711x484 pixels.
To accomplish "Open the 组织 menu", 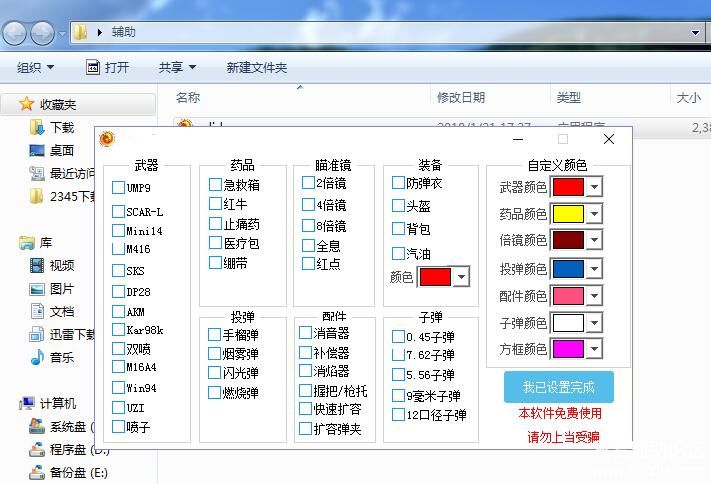I will pyautogui.click(x=36, y=67).
